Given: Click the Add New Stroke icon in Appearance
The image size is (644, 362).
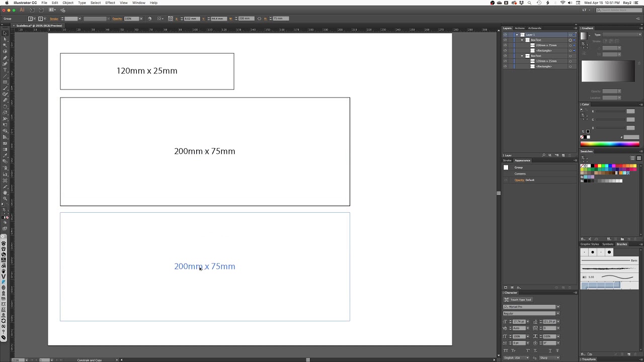Looking at the screenshot, I should (506, 288).
